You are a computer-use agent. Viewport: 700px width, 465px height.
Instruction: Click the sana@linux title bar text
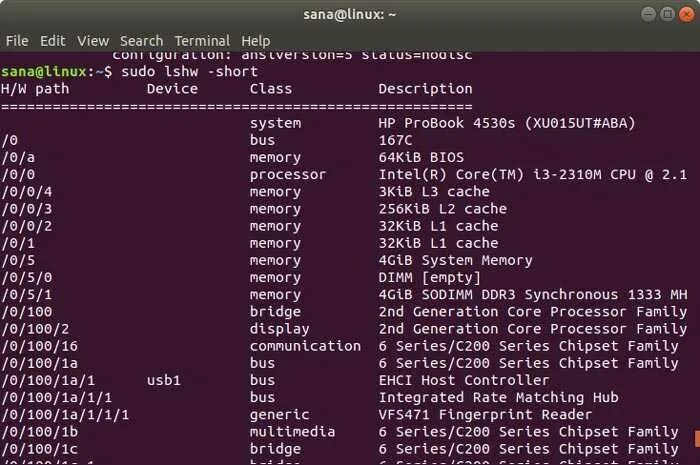(x=349, y=15)
